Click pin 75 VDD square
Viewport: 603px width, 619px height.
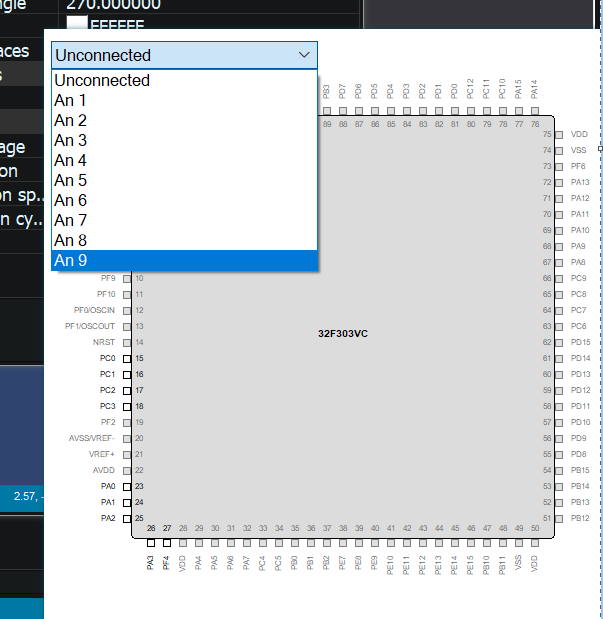click(x=559, y=135)
